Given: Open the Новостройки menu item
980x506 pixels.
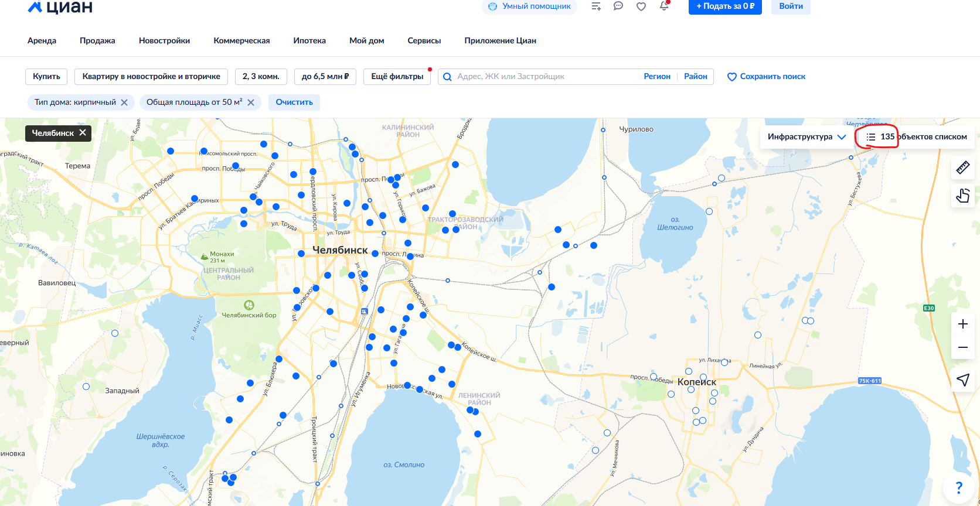Looking at the screenshot, I should point(164,40).
